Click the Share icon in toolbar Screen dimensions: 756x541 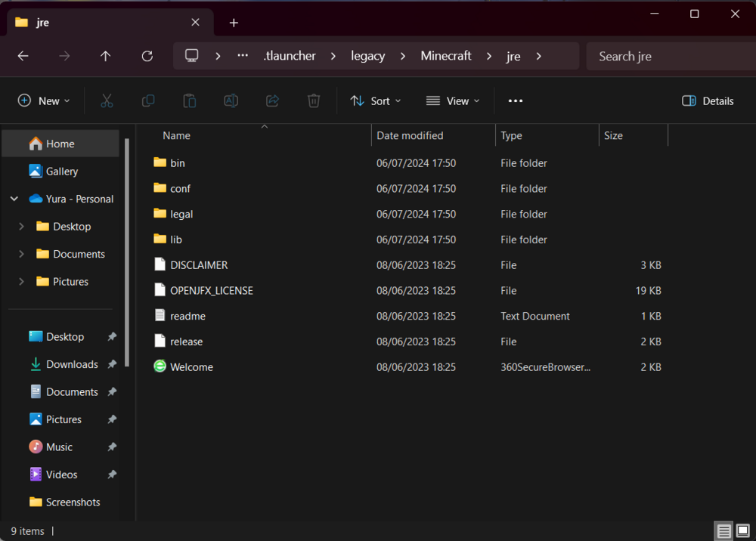click(272, 100)
